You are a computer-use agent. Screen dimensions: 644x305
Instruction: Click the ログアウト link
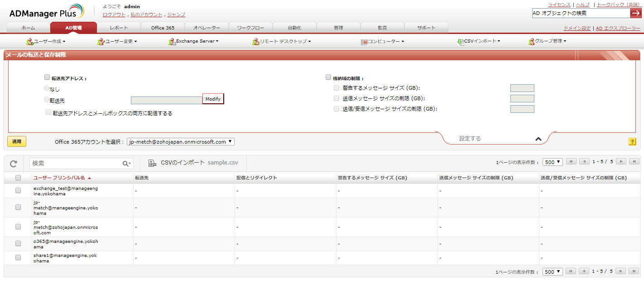pyautogui.click(x=114, y=15)
